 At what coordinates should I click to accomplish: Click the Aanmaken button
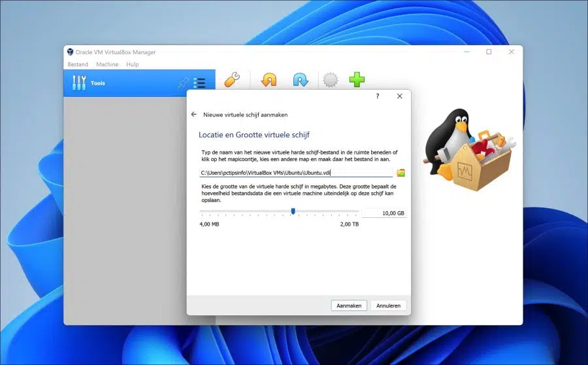[x=349, y=305]
